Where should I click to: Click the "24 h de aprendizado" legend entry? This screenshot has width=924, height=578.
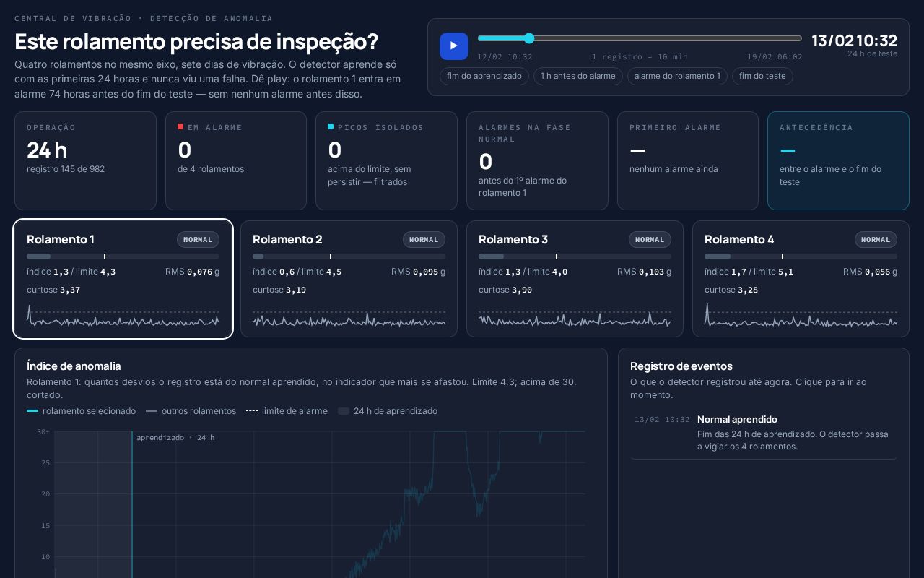tap(388, 411)
